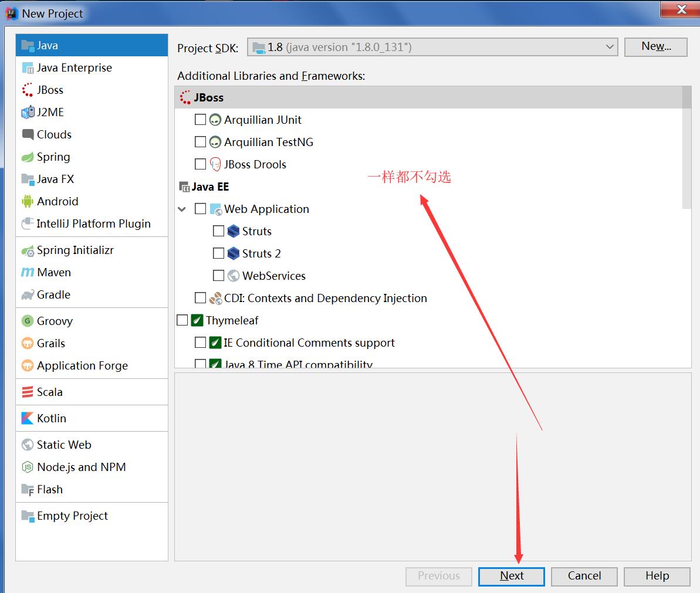Select Node.js and NPM in sidebar

(x=92, y=467)
